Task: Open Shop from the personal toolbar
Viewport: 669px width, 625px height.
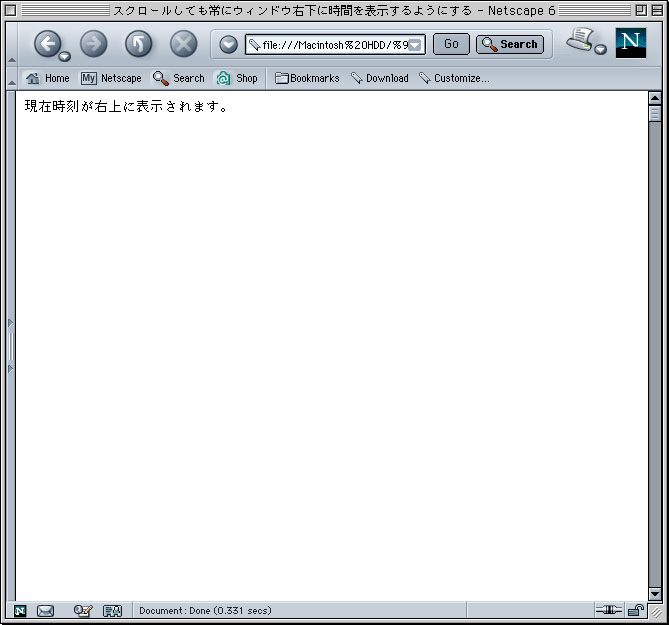Action: [x=237, y=78]
